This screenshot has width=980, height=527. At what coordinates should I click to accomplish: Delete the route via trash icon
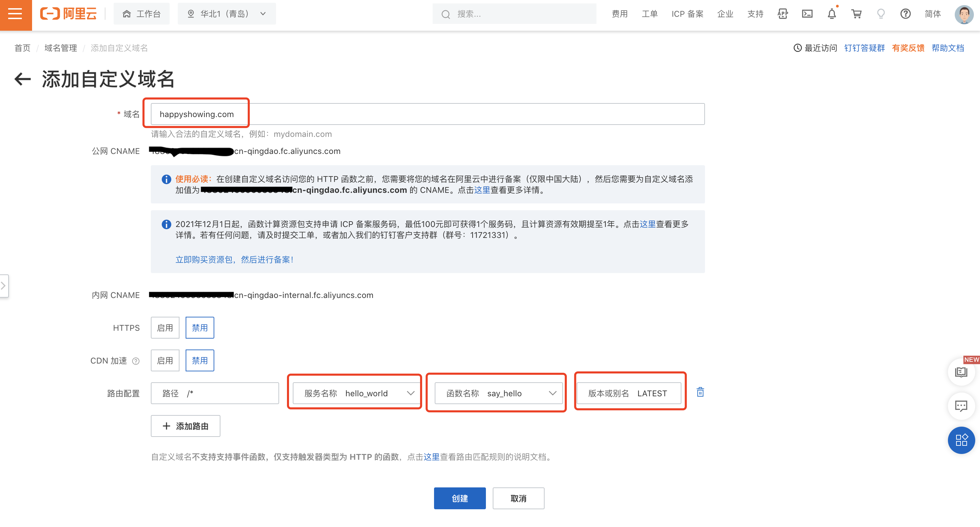click(x=700, y=392)
